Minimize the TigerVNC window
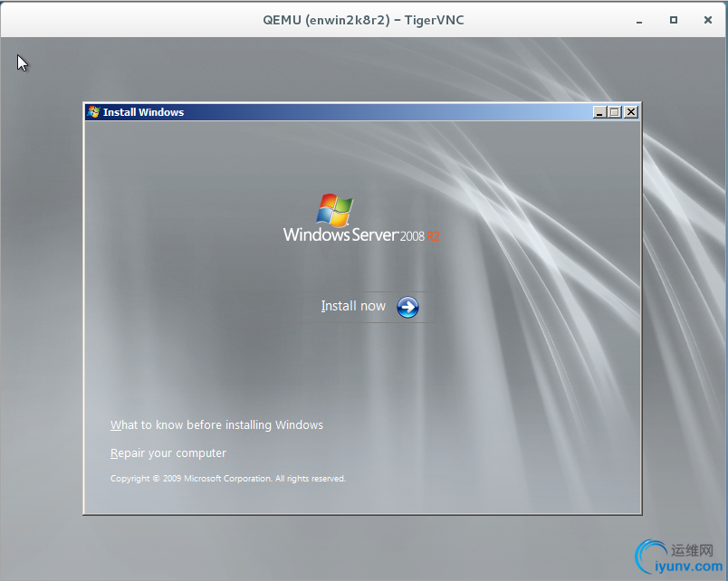 tap(639, 21)
